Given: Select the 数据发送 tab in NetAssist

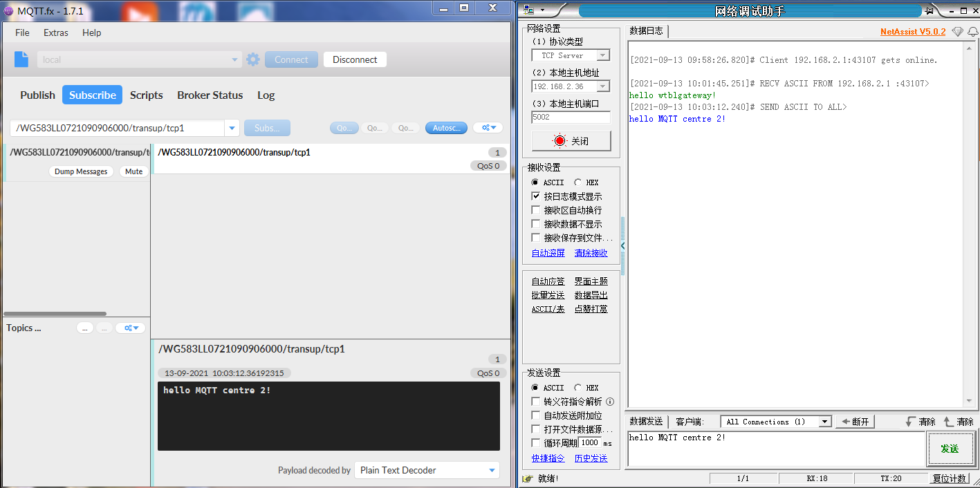Looking at the screenshot, I should (x=647, y=422).
